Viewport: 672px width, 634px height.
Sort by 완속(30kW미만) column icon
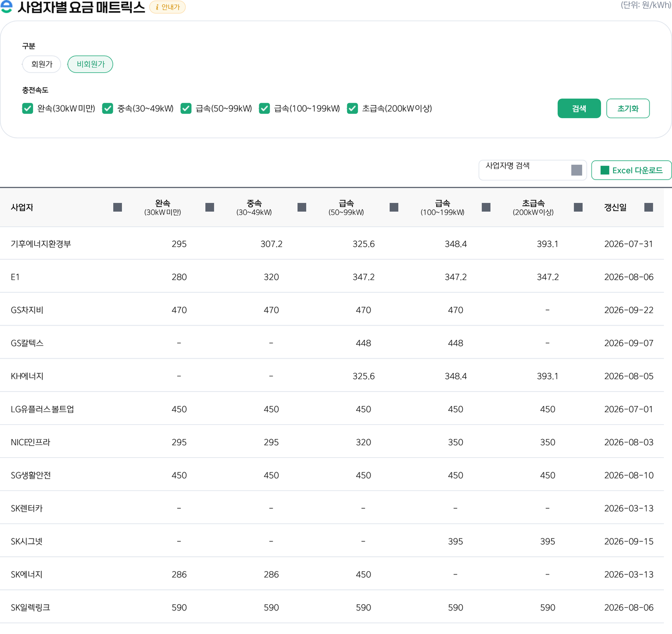coord(210,207)
